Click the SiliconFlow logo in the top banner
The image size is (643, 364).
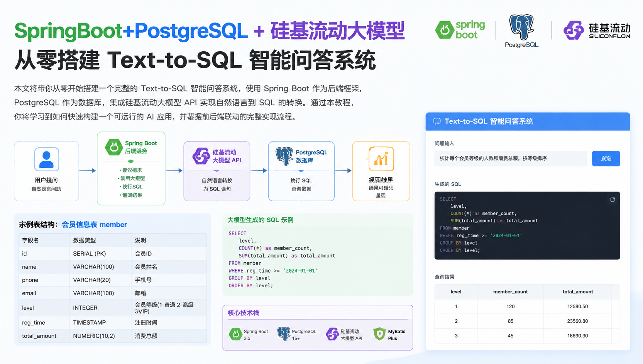pyautogui.click(x=597, y=30)
